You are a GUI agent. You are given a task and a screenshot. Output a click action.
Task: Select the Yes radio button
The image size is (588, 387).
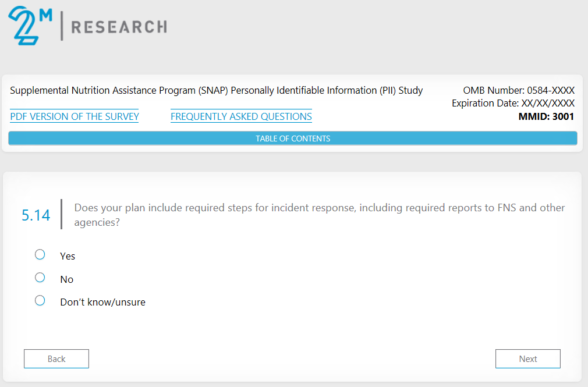click(x=40, y=254)
